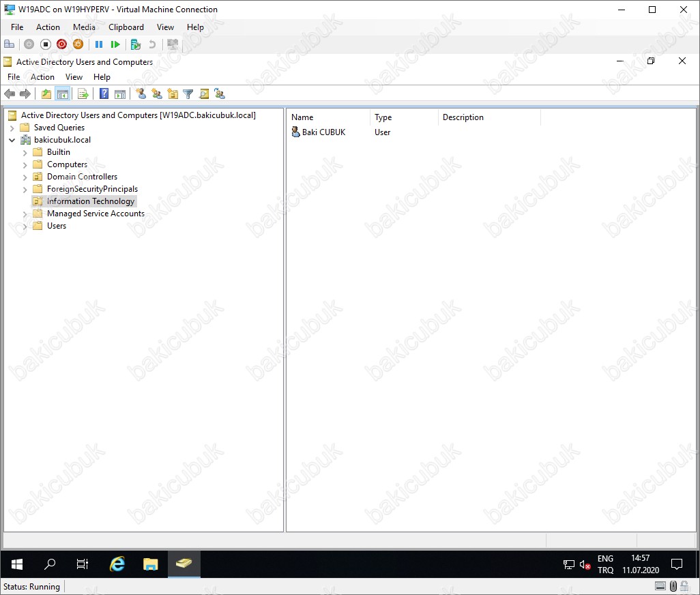Open the Media menu
The width and height of the screenshot is (700, 595).
[x=84, y=27]
